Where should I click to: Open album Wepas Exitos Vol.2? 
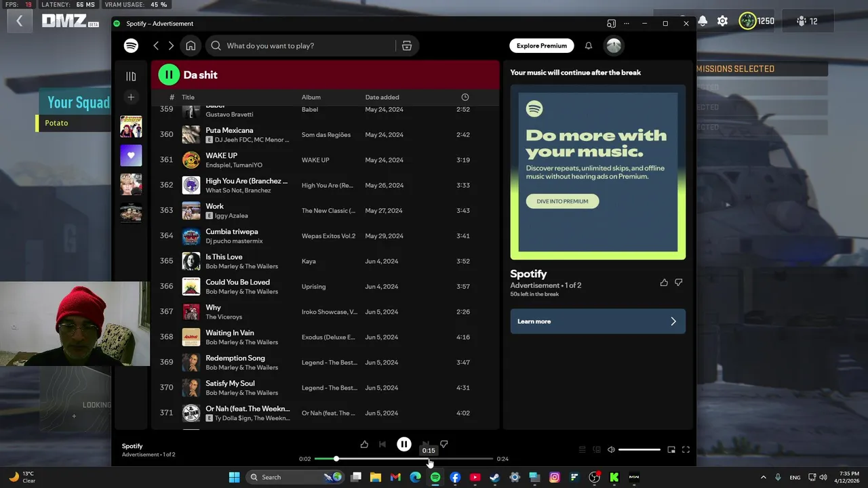click(x=328, y=236)
